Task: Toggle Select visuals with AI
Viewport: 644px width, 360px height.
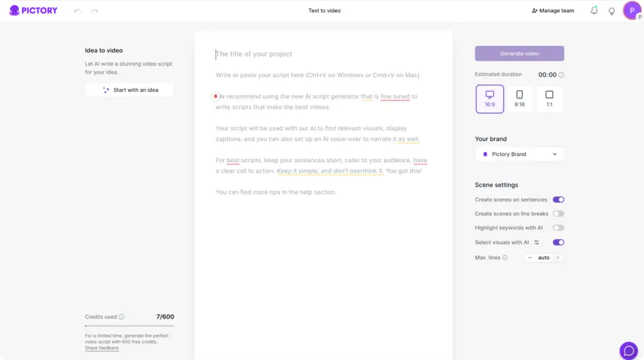Action: (x=558, y=242)
